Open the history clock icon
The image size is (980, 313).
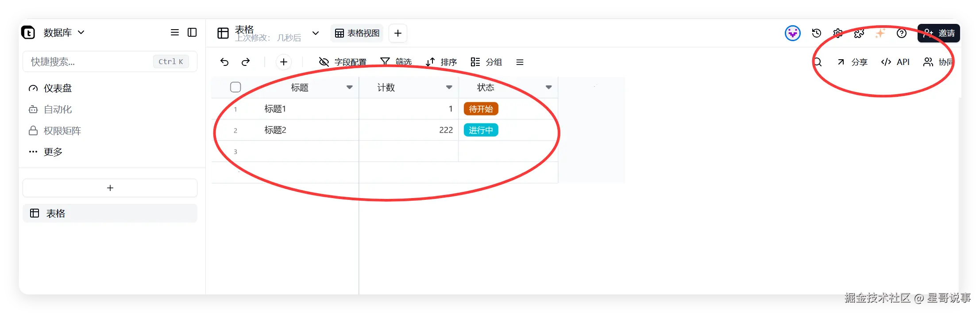pyautogui.click(x=817, y=33)
